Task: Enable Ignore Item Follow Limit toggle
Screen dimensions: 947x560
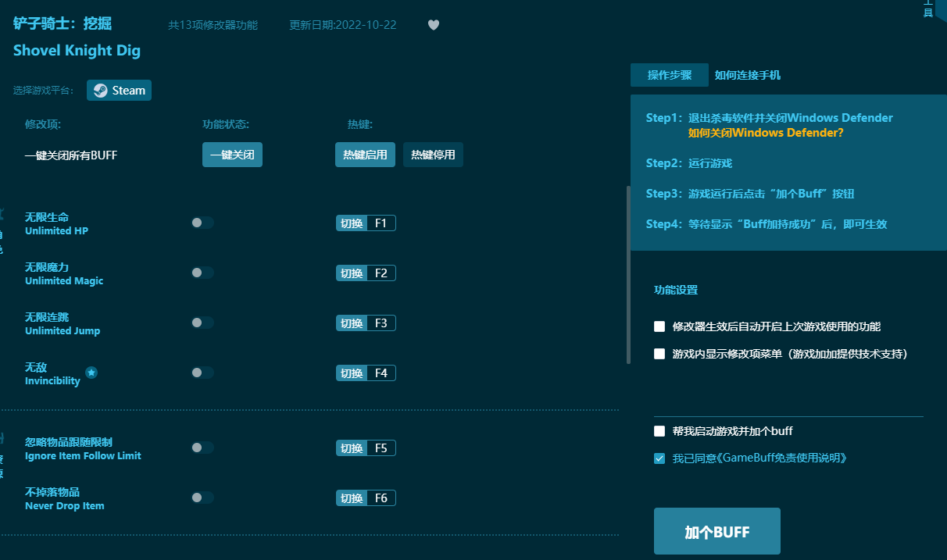Action: (202, 448)
